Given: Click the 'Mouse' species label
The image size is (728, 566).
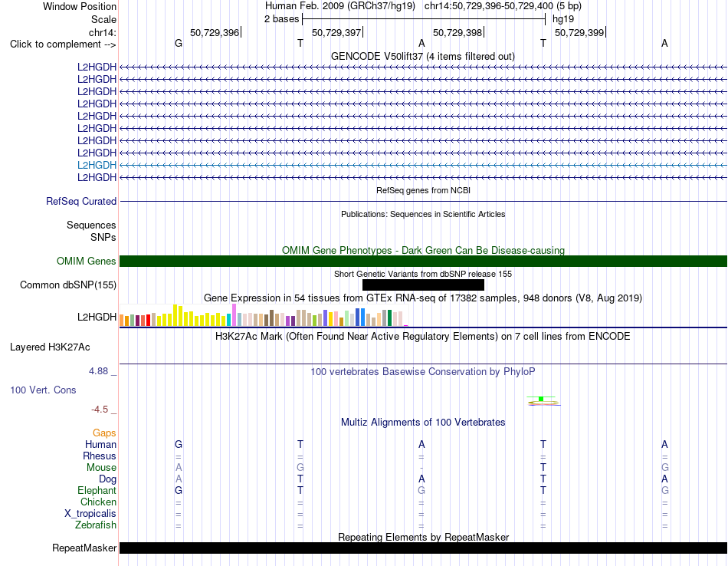Looking at the screenshot, I should tap(101, 468).
